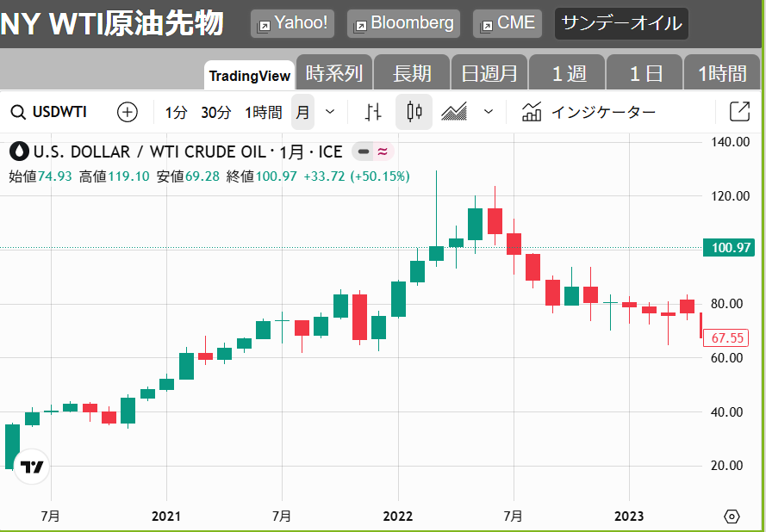Expand the interval dropdown chevron
Screen dimensions: 766x532
329,112
